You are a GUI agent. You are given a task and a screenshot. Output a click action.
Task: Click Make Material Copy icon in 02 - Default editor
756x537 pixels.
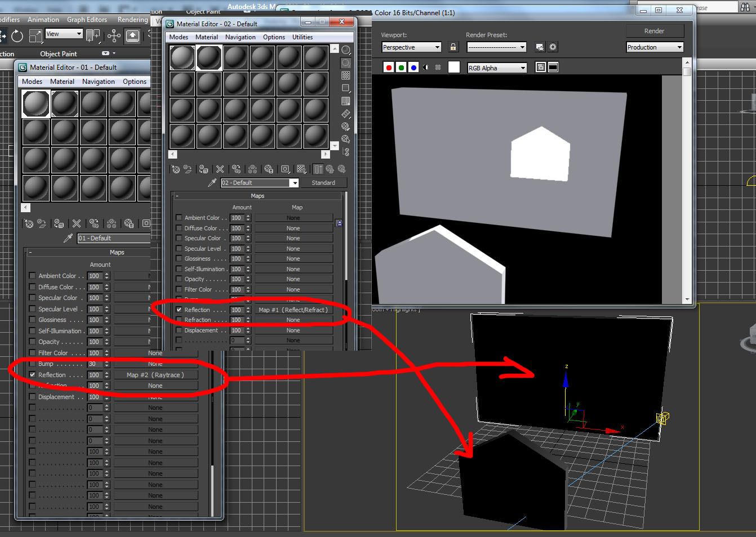[x=236, y=169]
